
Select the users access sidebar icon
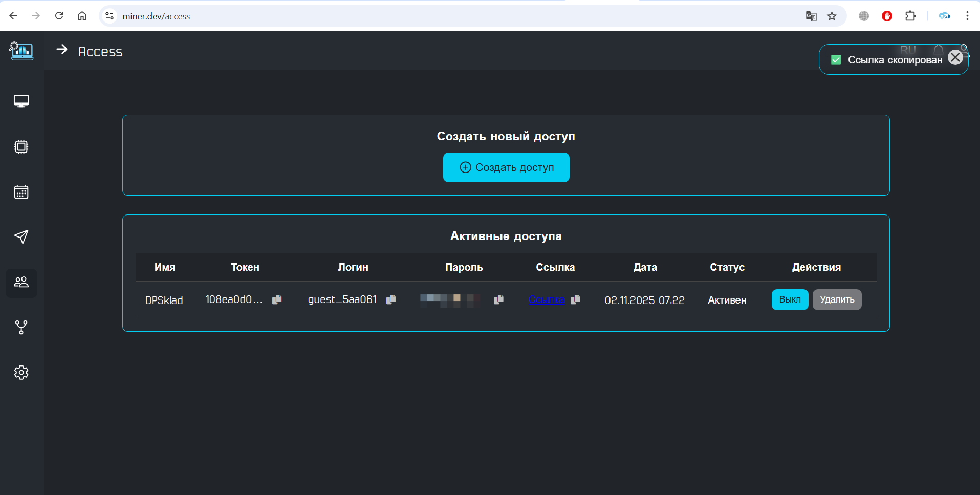[x=21, y=283]
